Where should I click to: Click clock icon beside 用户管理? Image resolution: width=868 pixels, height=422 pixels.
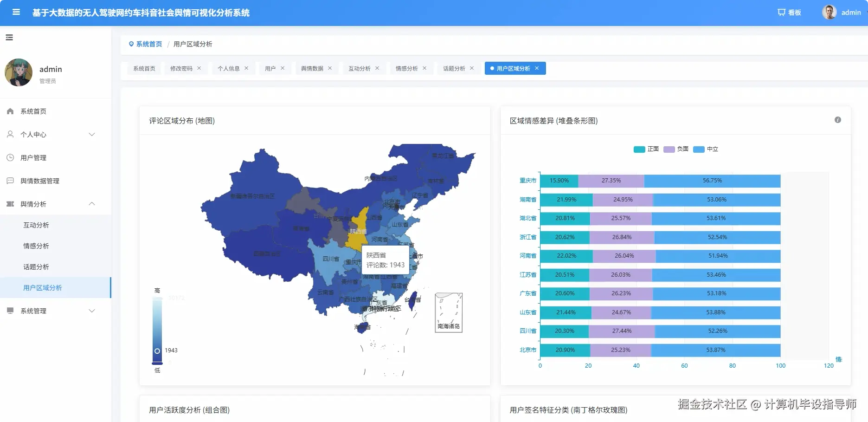click(x=10, y=158)
